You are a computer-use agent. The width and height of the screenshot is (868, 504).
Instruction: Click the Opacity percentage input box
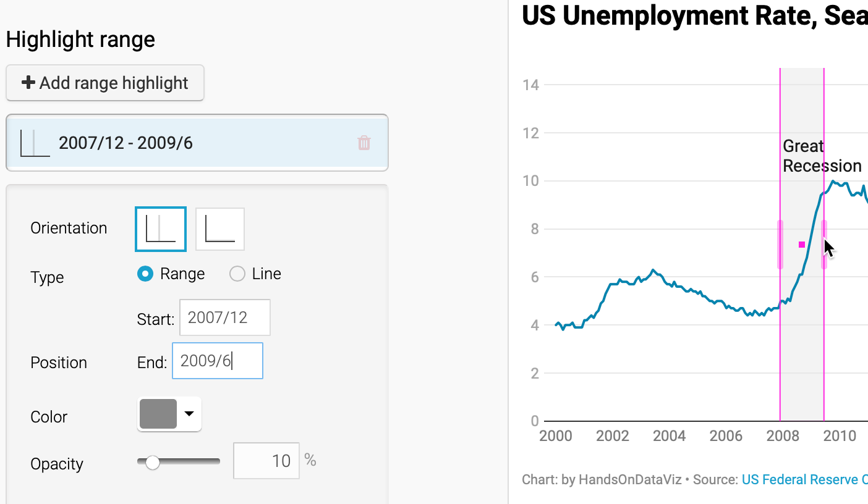coord(266,461)
